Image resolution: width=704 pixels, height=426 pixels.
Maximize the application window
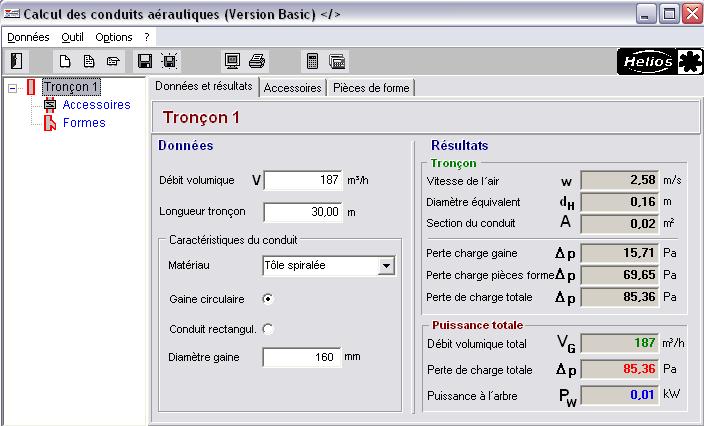coord(669,14)
